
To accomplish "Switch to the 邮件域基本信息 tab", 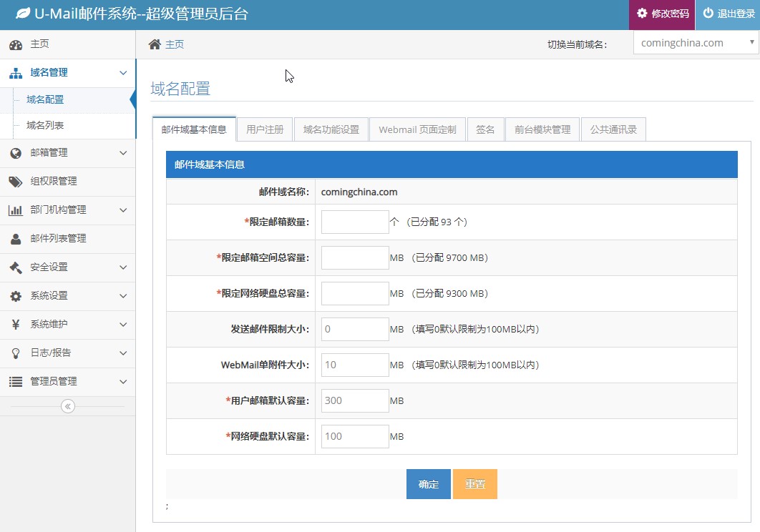I will pyautogui.click(x=194, y=129).
